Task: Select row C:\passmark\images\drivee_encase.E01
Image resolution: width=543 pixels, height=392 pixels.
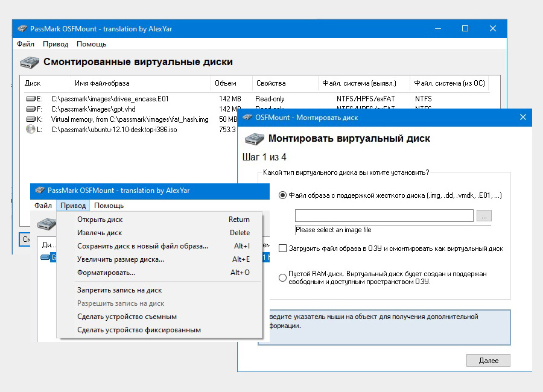Action: pos(110,99)
